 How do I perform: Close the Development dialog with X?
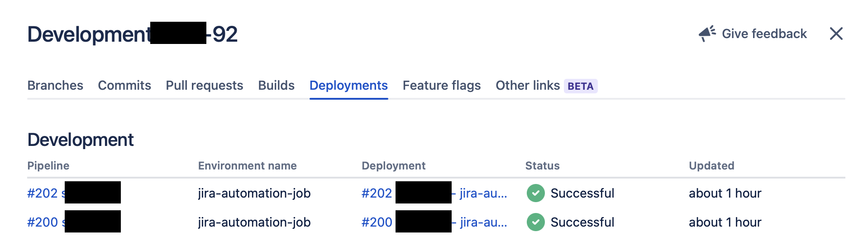tap(836, 34)
